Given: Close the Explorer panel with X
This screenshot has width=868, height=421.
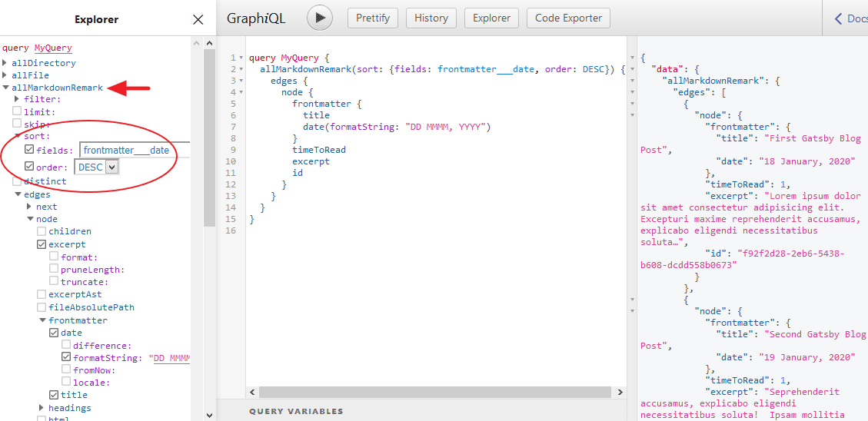Looking at the screenshot, I should coord(198,20).
